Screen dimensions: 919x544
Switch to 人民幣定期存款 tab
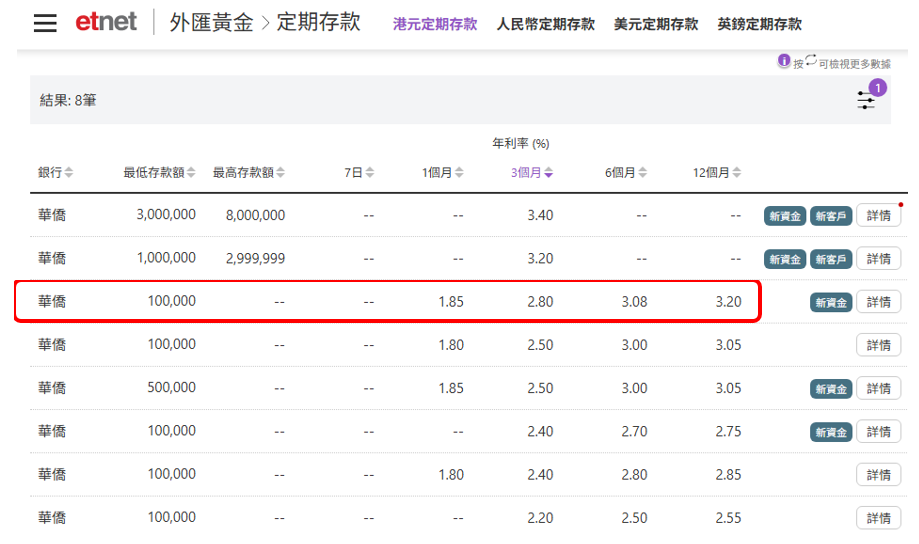546,24
